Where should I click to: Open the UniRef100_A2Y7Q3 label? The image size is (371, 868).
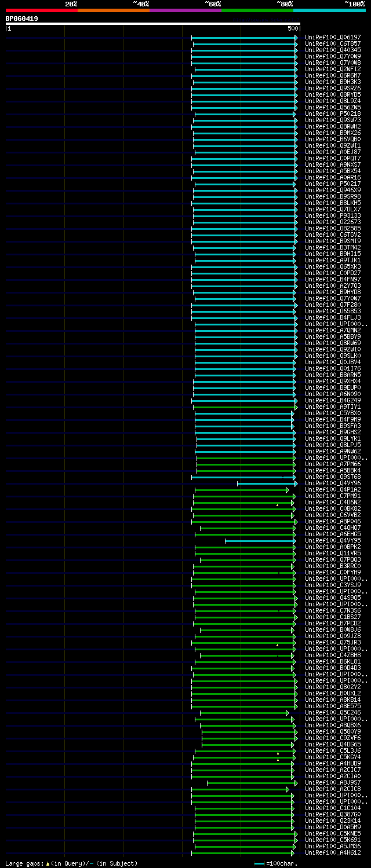tap(333, 285)
